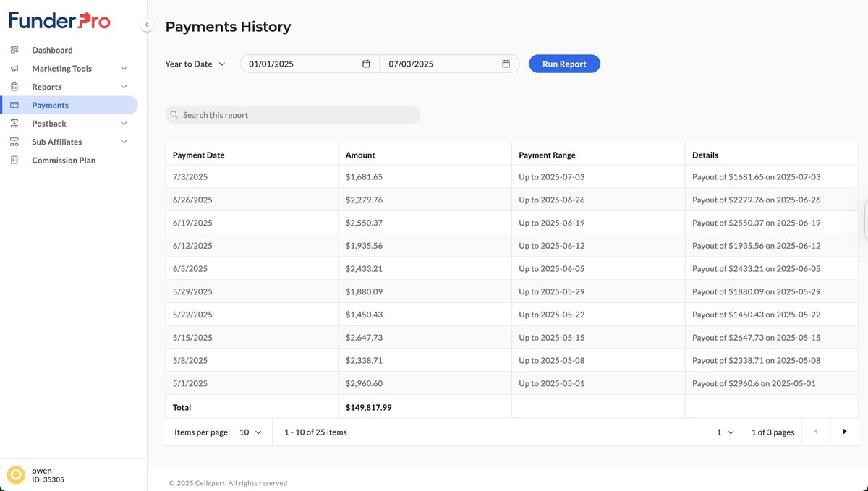
Task: Sort by the Payment Date column header
Action: tap(199, 155)
